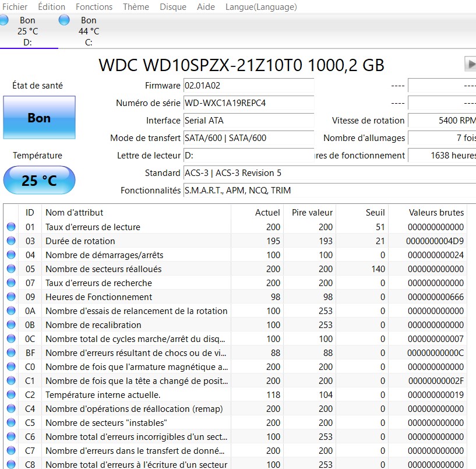Click the power-on count field 7 fois
The height and width of the screenshot is (469, 476).
pos(442,138)
